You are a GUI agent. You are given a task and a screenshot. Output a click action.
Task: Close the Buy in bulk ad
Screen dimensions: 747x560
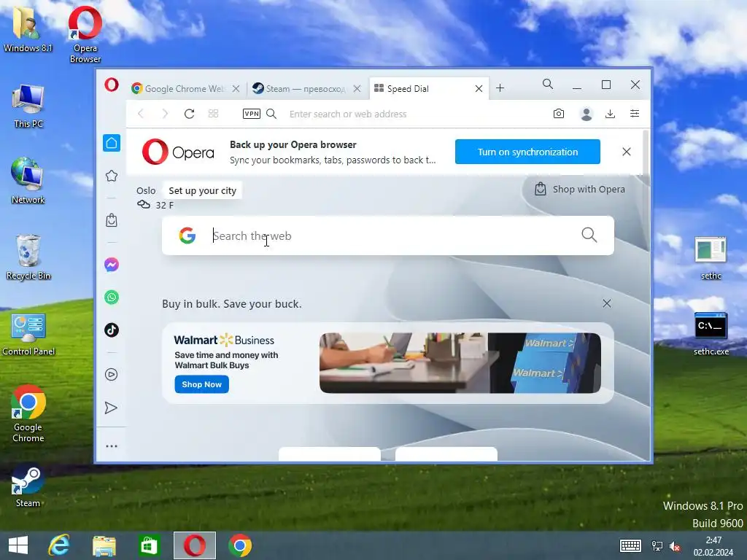[x=606, y=303]
